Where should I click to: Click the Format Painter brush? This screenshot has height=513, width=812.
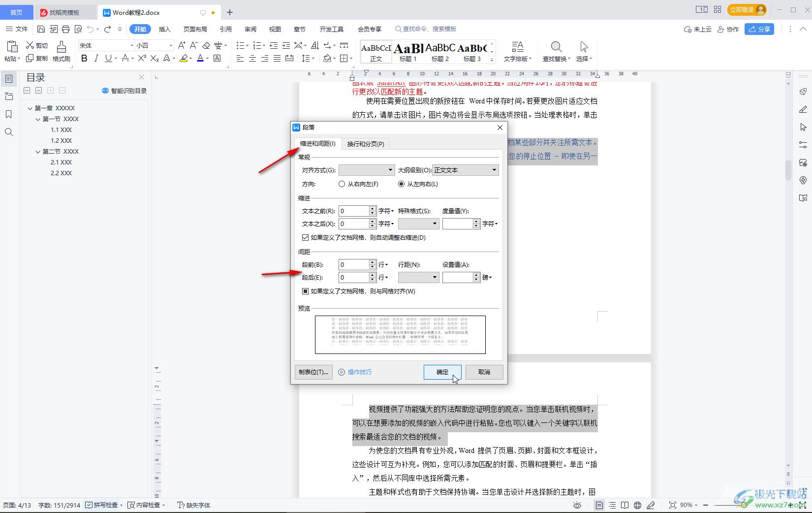click(x=62, y=51)
